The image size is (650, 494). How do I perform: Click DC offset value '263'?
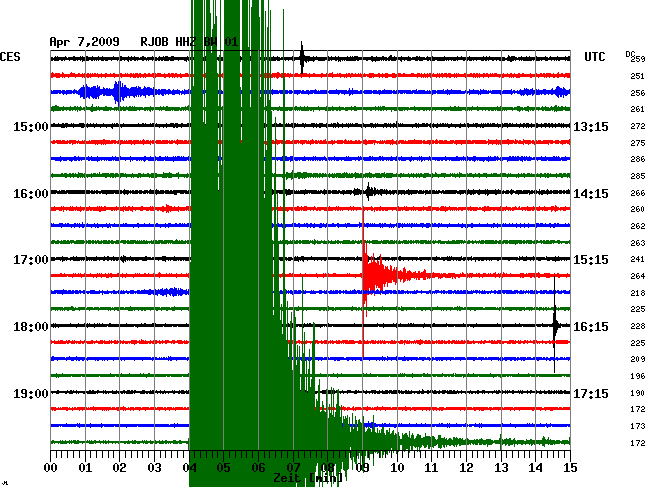tap(638, 243)
